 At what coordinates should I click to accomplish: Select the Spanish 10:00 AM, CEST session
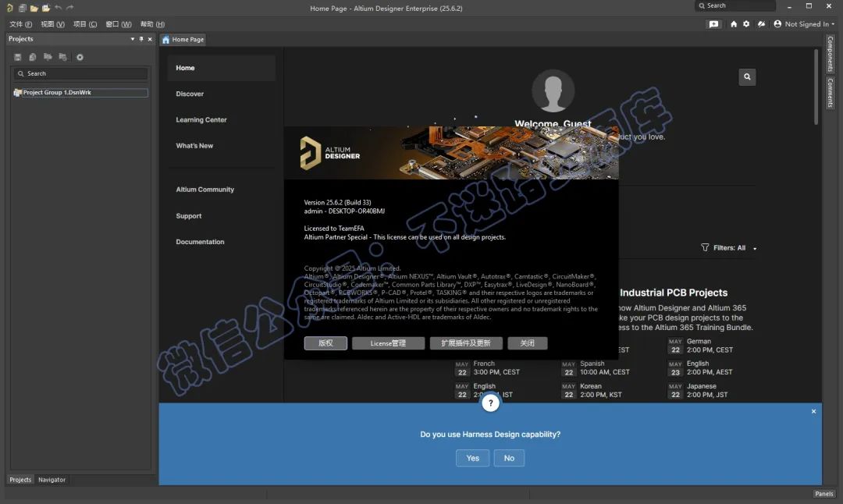[595, 368]
